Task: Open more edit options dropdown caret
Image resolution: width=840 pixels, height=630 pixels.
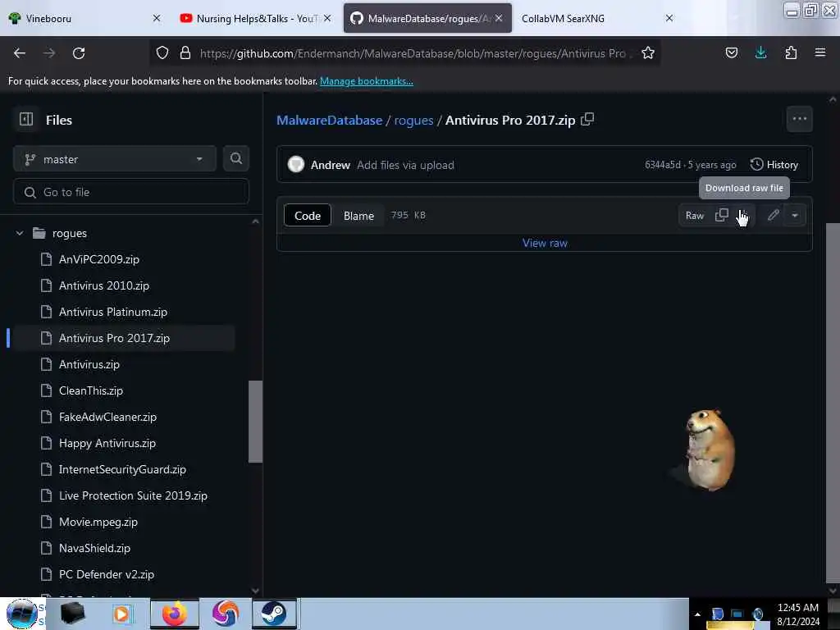Action: tap(795, 215)
